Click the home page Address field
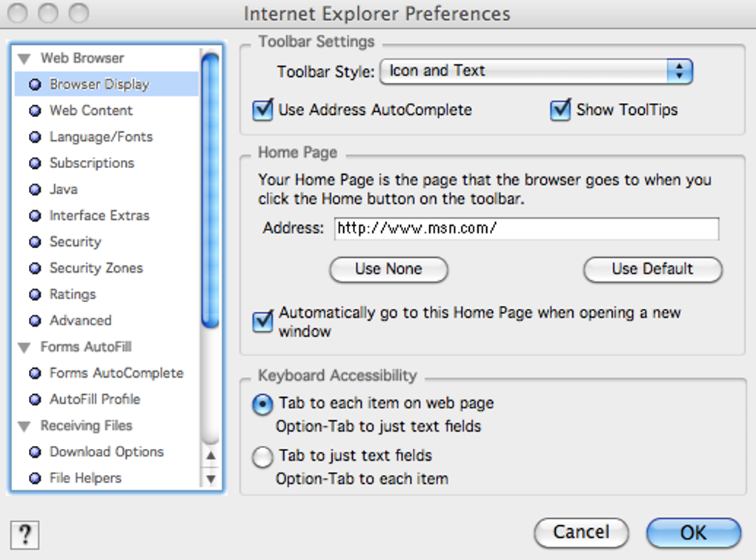 [x=526, y=228]
